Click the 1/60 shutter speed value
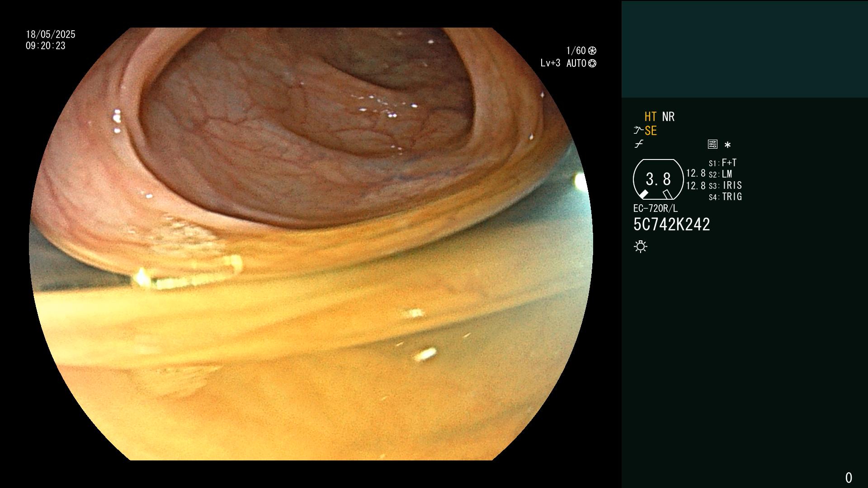Image resolution: width=868 pixels, height=488 pixels. point(576,51)
